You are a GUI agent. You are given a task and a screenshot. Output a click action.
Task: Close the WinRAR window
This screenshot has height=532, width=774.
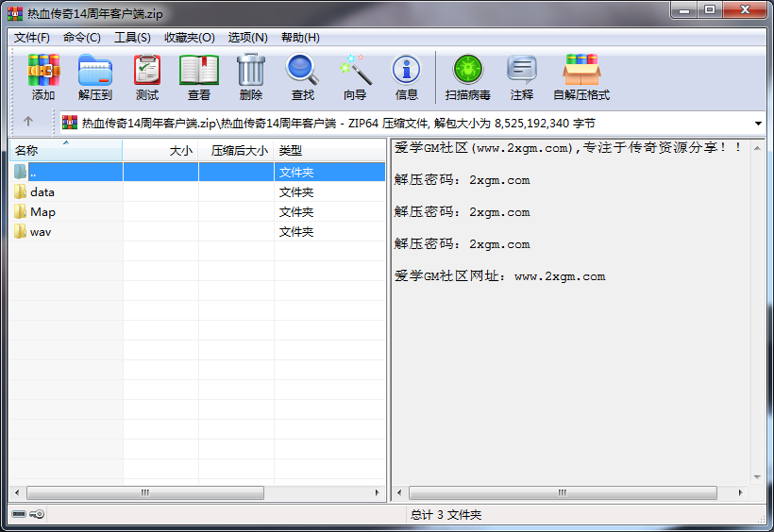(745, 9)
